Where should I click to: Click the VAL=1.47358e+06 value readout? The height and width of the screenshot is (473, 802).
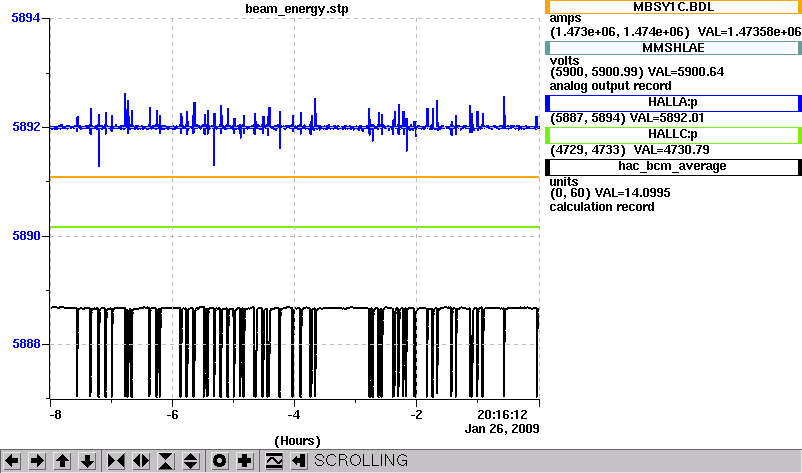pos(749,32)
